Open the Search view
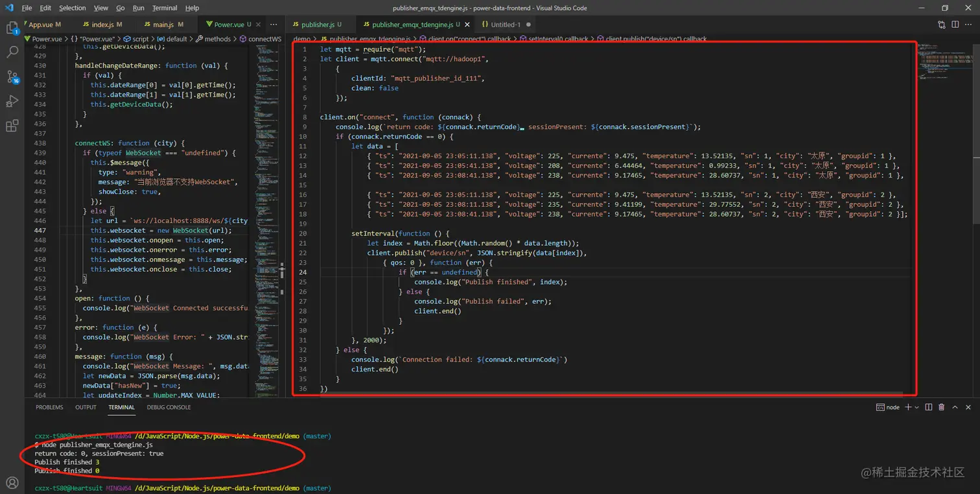 point(12,53)
